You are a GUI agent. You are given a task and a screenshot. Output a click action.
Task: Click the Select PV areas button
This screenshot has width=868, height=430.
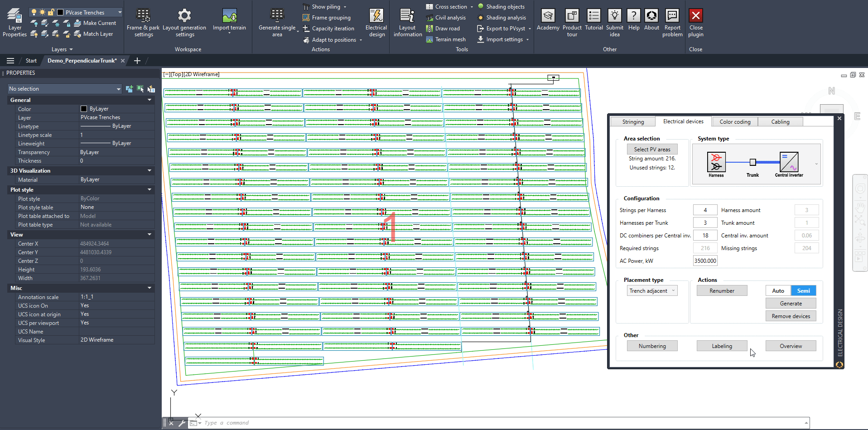651,150
